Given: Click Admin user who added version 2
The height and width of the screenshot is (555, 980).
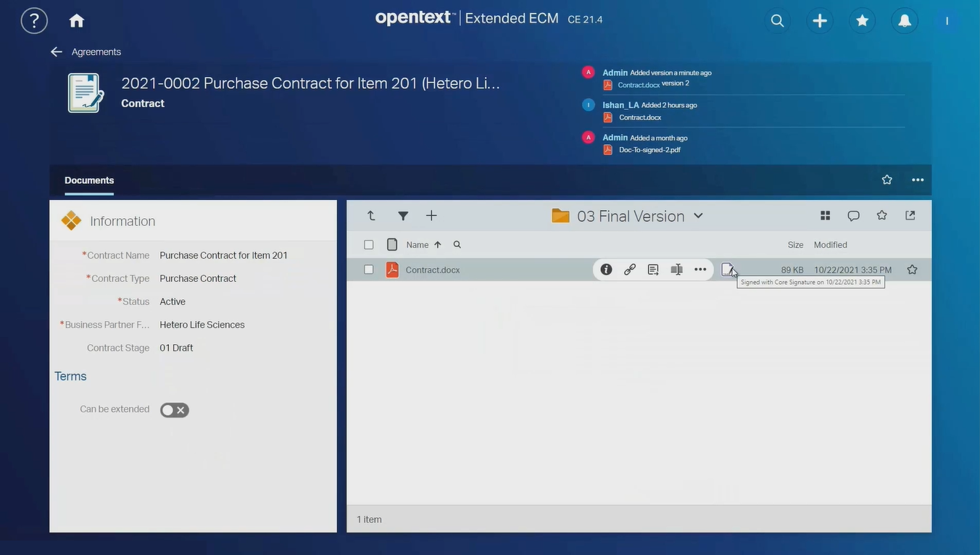Looking at the screenshot, I should point(615,72).
